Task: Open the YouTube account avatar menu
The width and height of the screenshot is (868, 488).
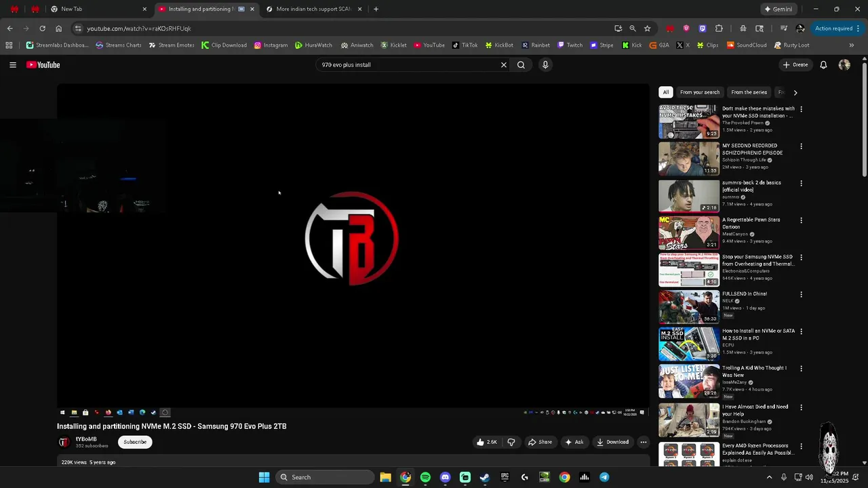Action: point(844,65)
